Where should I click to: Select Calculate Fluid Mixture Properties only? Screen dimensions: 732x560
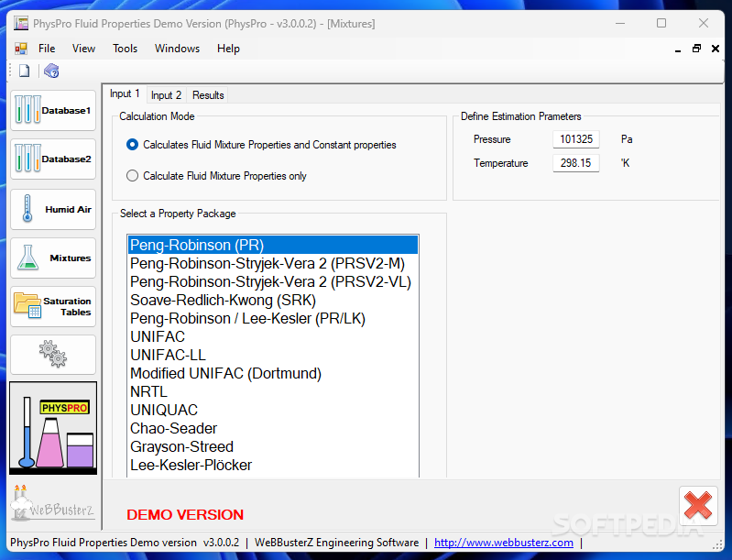coord(216,176)
